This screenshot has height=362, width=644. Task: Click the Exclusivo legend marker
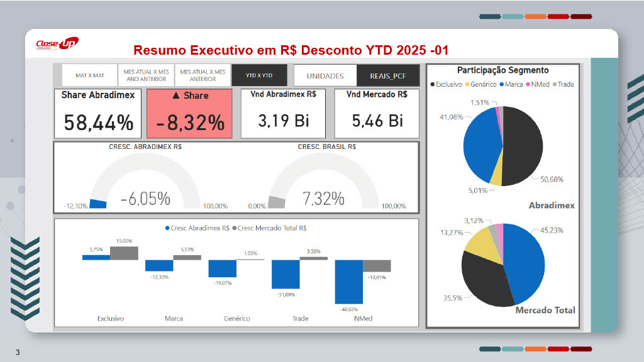[433, 84]
